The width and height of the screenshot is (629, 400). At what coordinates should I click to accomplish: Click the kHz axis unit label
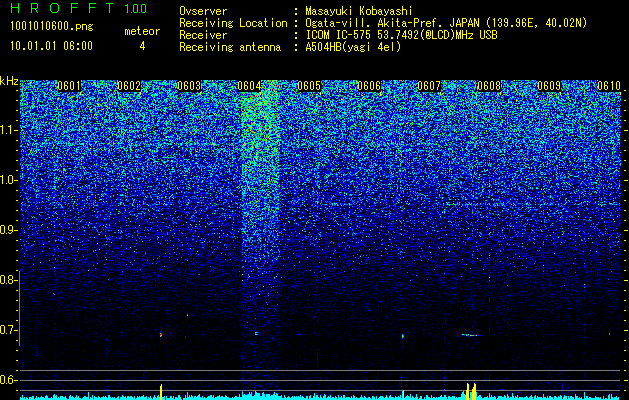[x=9, y=81]
